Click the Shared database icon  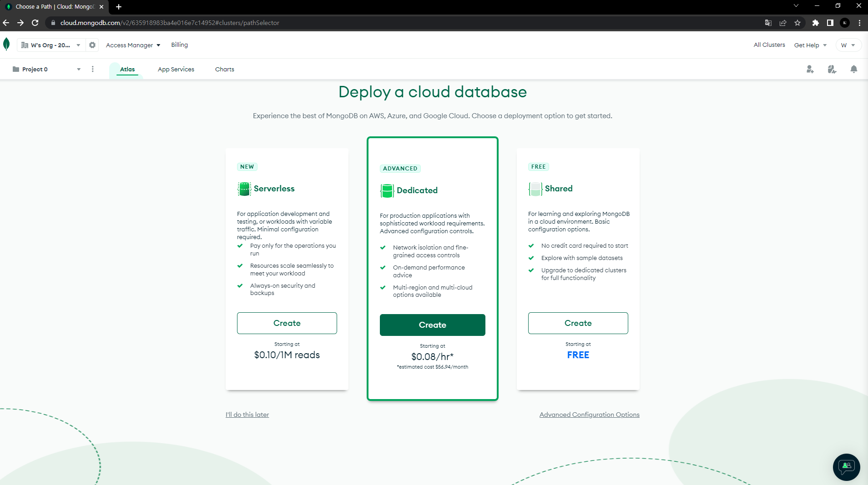coord(535,189)
